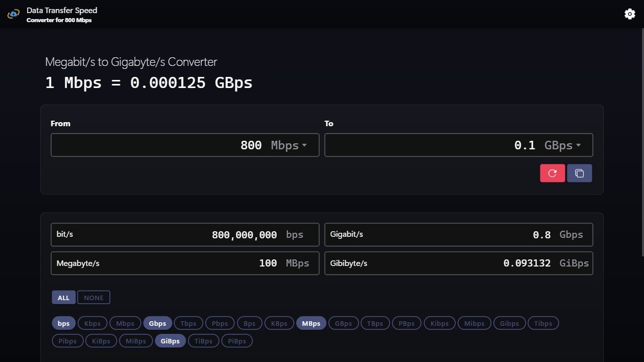This screenshot has height=362, width=644.
Task: Toggle the Gibps unit chip
Action: (x=510, y=323)
